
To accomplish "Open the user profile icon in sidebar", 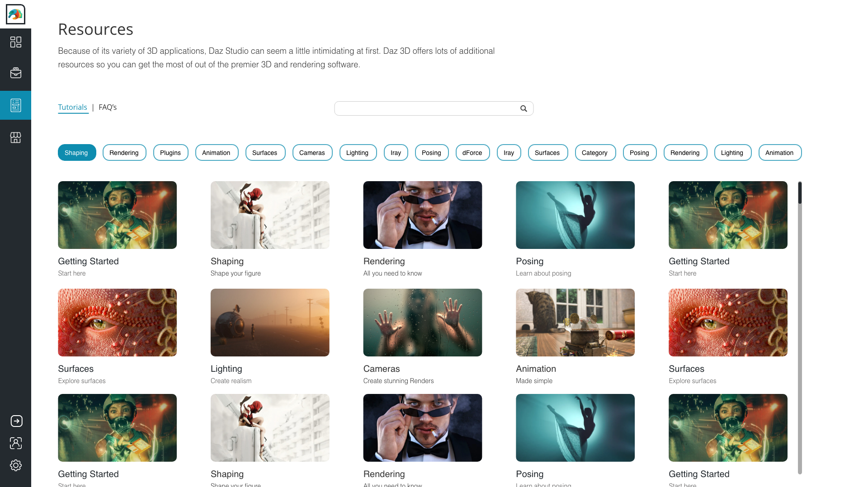I will (16, 443).
